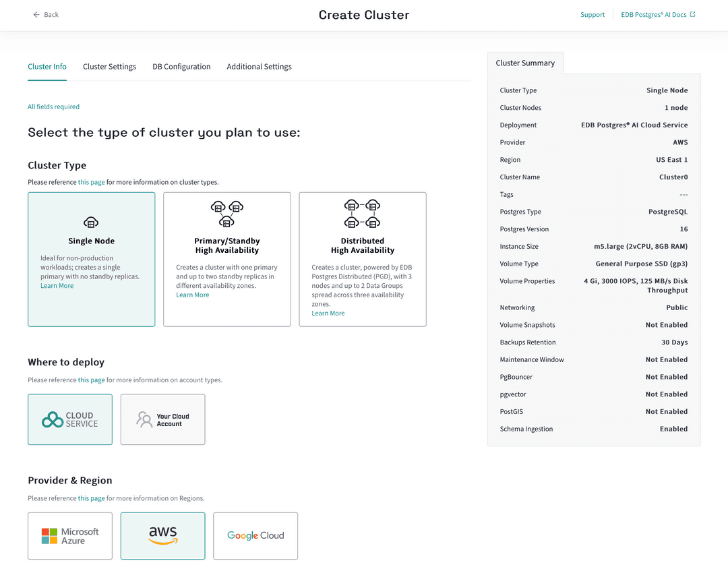728x569 pixels.
Task: Click the back arrow icon
Action: click(x=36, y=15)
